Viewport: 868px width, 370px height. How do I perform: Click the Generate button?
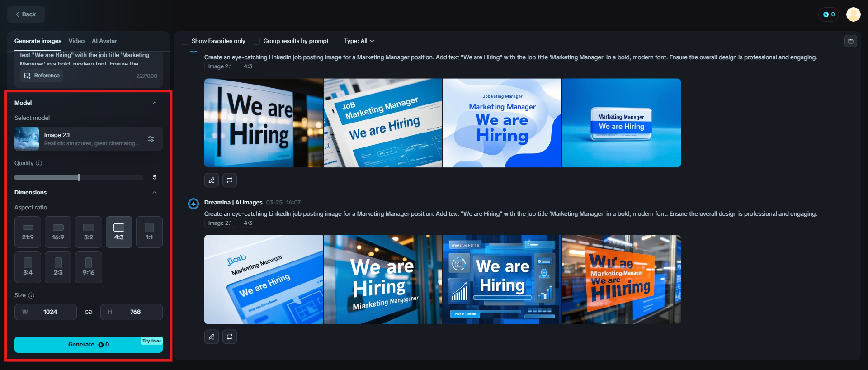[x=89, y=345]
